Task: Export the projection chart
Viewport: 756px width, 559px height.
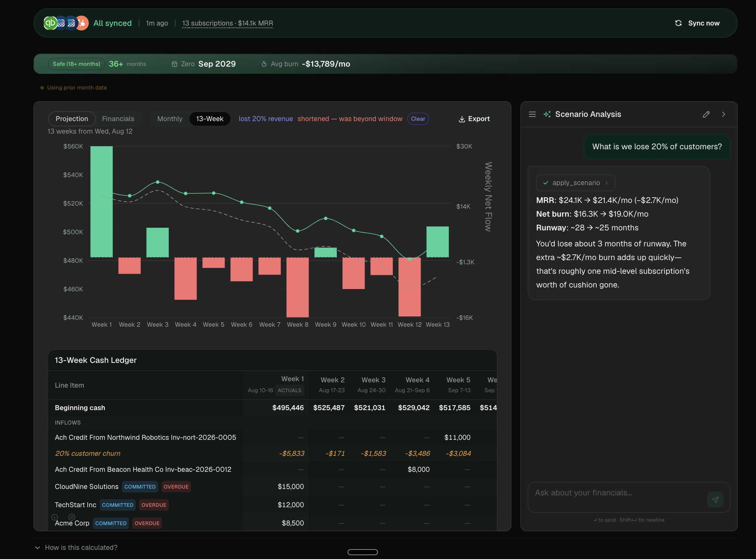Action: (x=474, y=119)
